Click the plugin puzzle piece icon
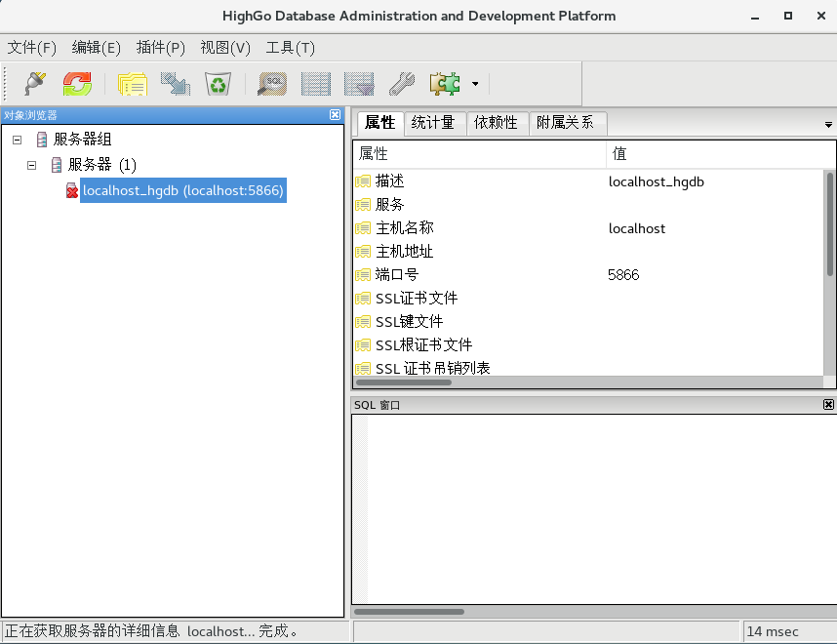 point(444,83)
